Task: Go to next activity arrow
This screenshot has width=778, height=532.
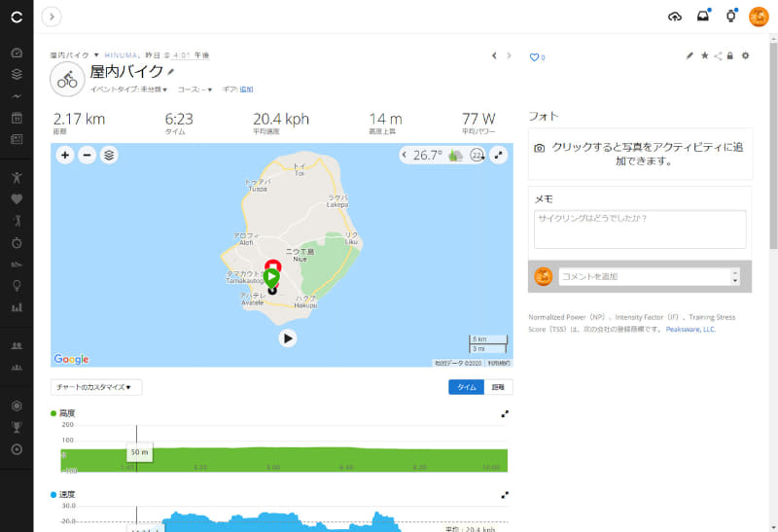Action: coord(509,55)
